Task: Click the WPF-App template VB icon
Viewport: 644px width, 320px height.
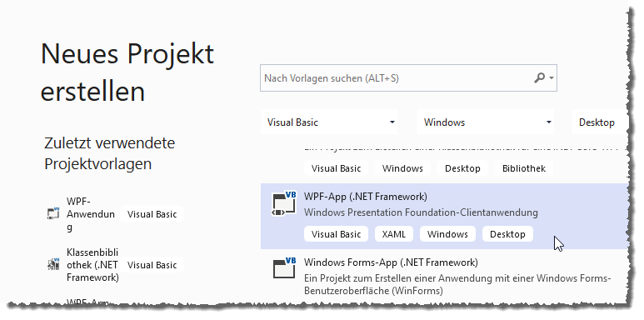Action: click(x=284, y=203)
